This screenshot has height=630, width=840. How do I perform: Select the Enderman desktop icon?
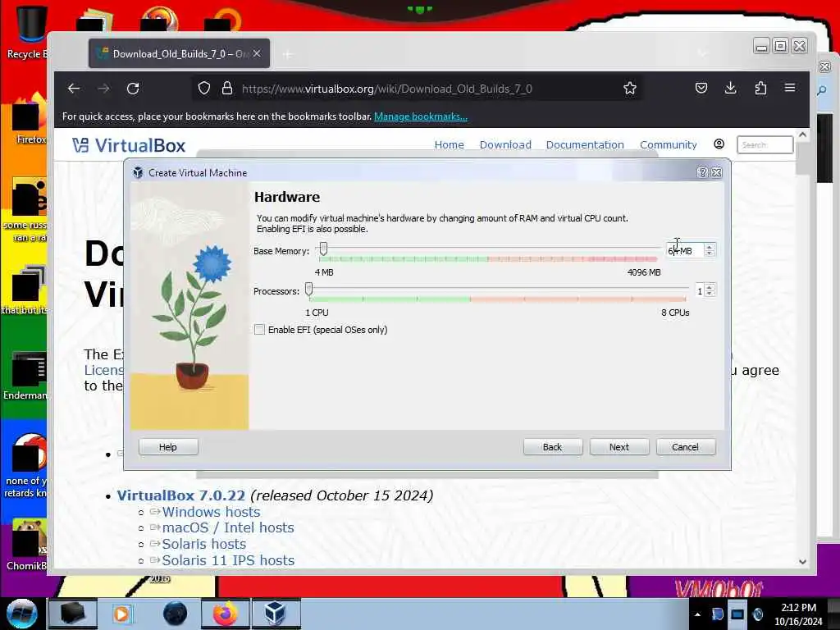[x=25, y=376]
